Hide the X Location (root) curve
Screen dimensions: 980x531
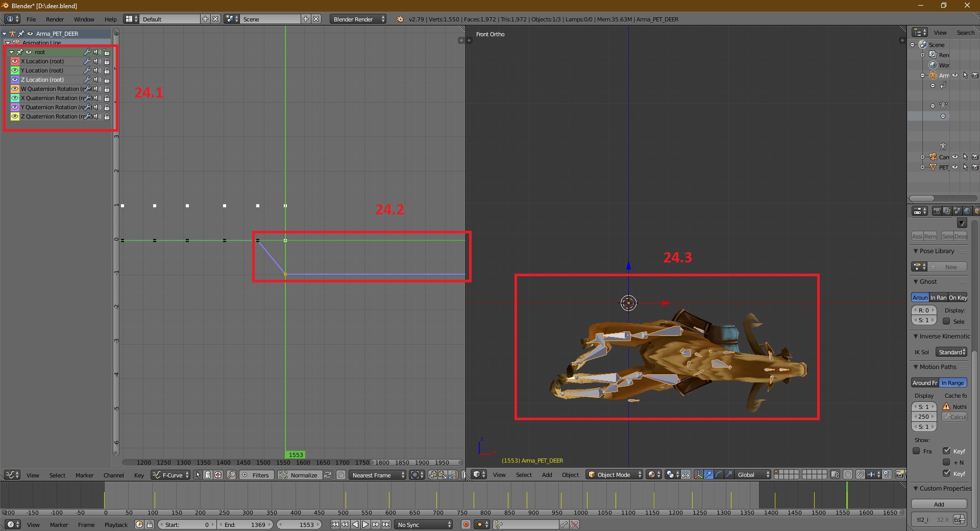[15, 61]
